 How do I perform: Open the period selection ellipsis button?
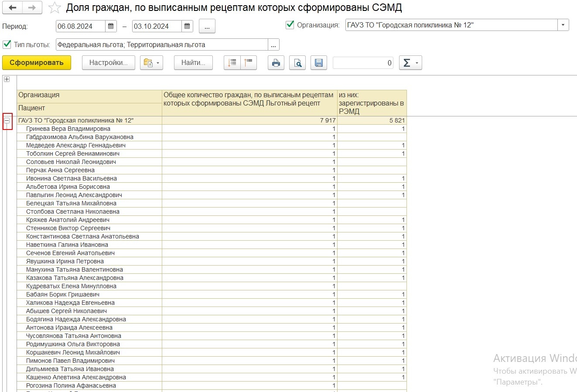(x=207, y=27)
